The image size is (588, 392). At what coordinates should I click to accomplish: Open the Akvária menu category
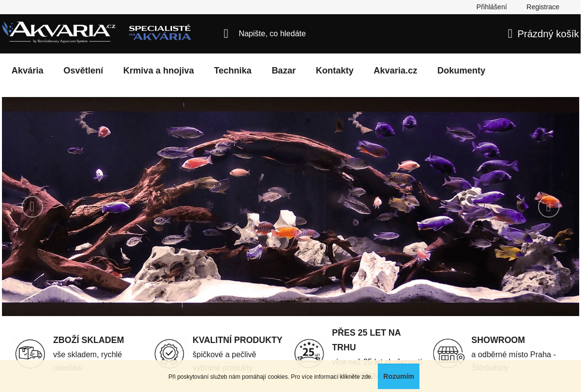[x=27, y=71]
